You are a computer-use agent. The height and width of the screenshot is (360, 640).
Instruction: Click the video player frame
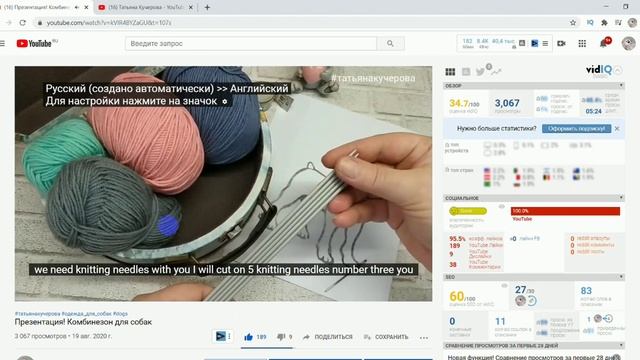(x=223, y=184)
